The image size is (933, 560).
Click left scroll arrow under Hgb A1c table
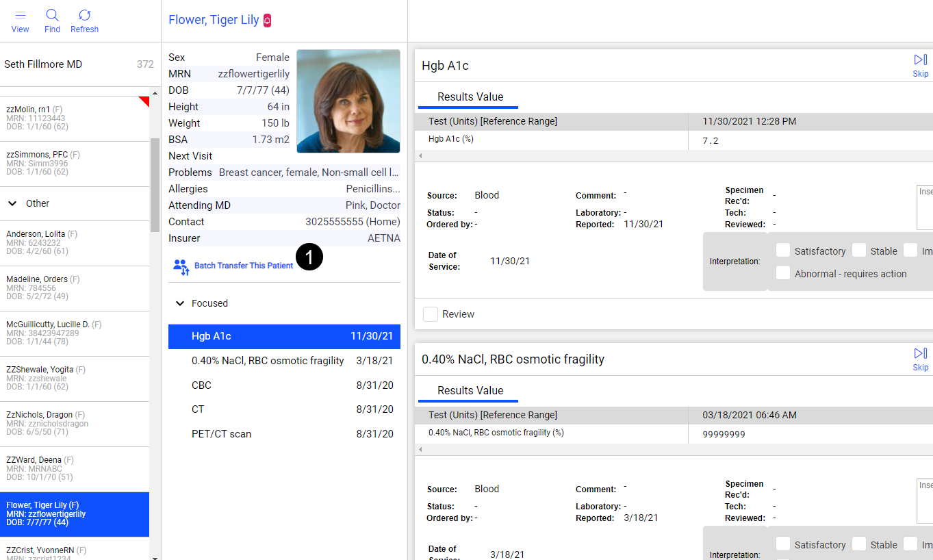(x=420, y=156)
